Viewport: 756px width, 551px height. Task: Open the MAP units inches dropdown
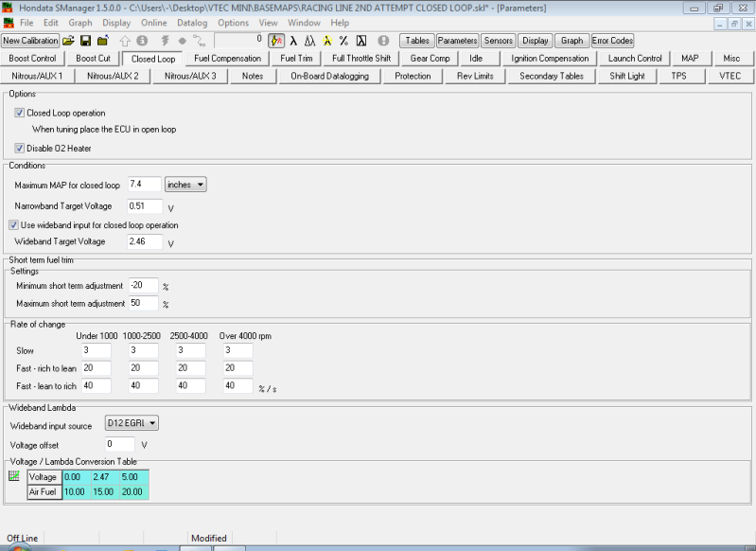point(185,185)
